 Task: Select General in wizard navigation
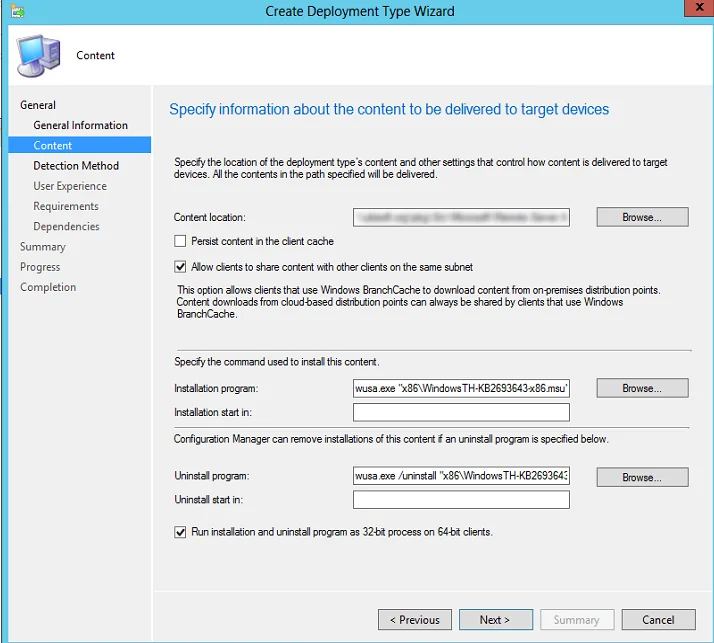click(38, 105)
